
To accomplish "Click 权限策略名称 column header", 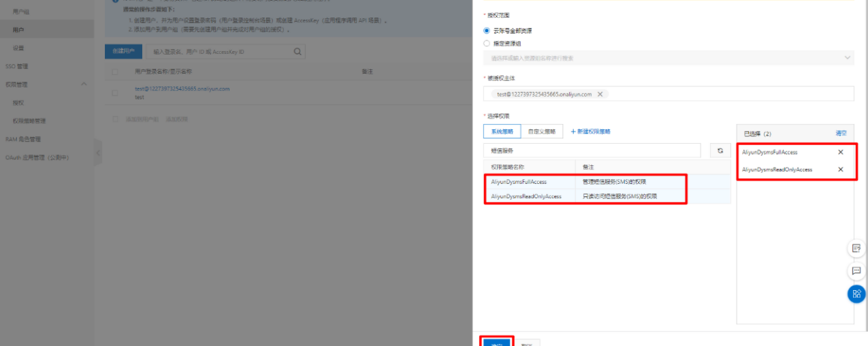I will click(508, 167).
